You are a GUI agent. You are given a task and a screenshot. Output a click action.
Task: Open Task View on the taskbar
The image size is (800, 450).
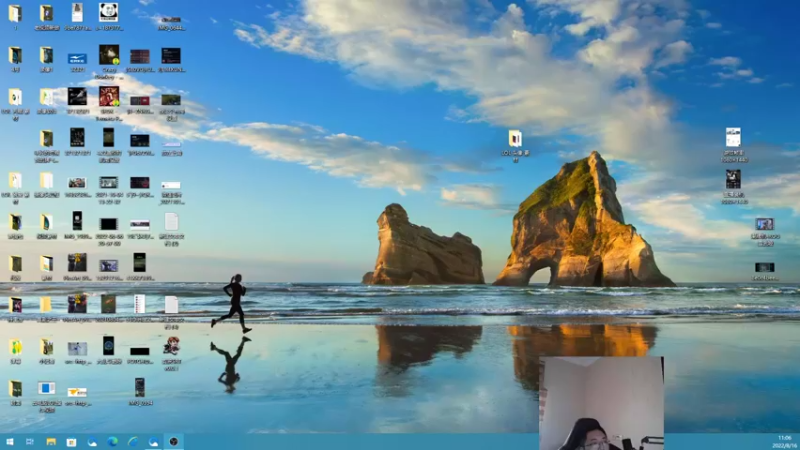pos(30,442)
